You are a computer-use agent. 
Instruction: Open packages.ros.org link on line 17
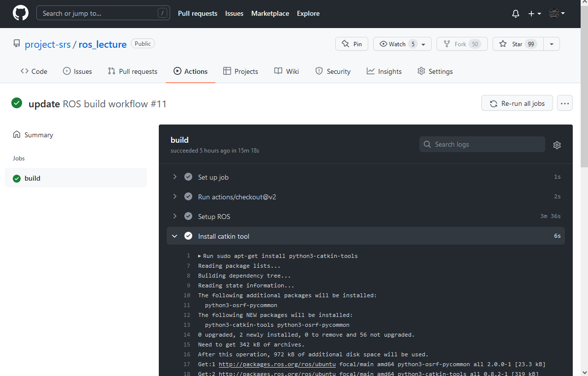[277, 364]
